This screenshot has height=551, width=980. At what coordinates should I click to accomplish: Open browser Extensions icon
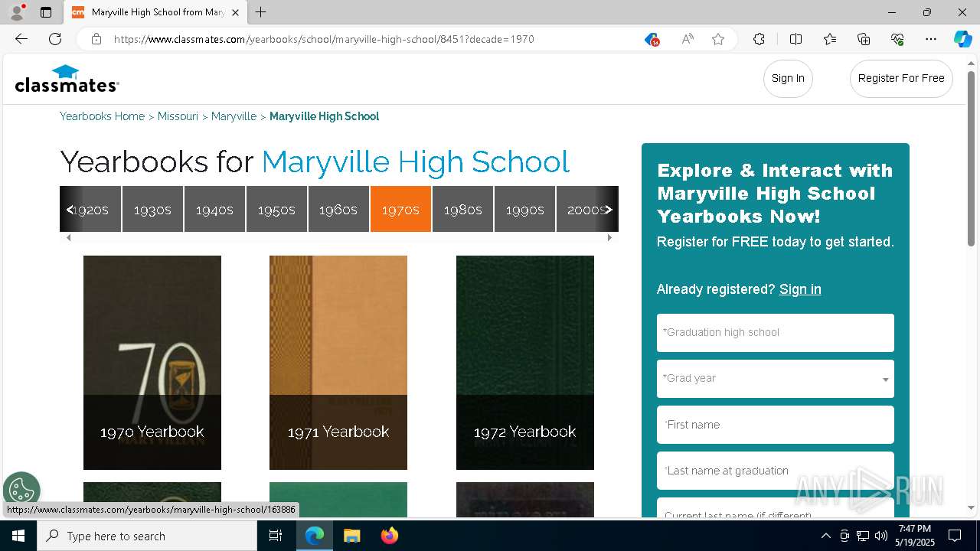coord(759,39)
